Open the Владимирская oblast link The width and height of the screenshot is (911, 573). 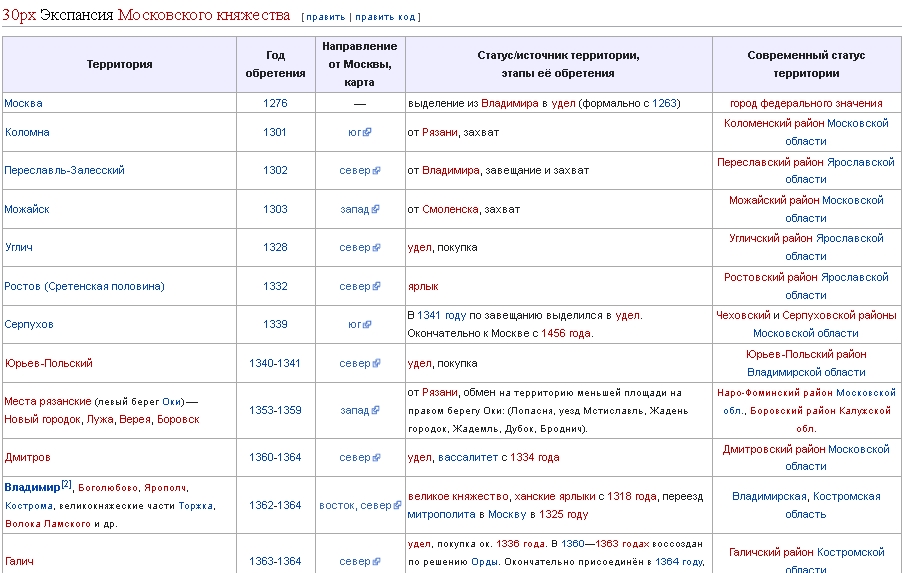click(769, 497)
